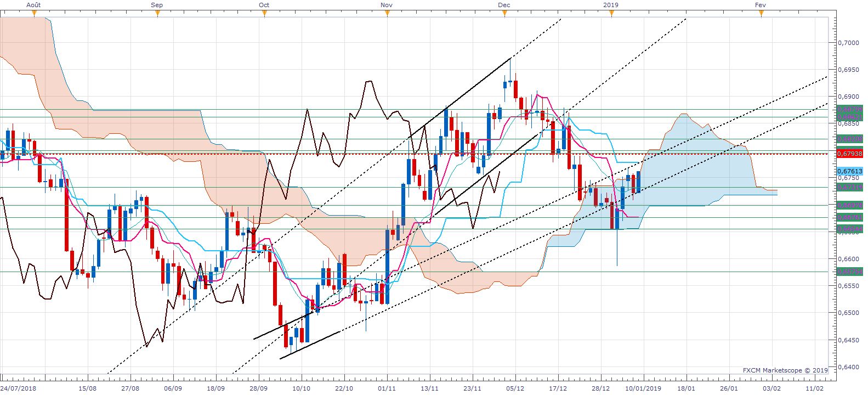Image resolution: width=868 pixels, height=395 pixels.
Task: Click the FXCM Marketscope 2019 watermark
Action: tap(785, 370)
